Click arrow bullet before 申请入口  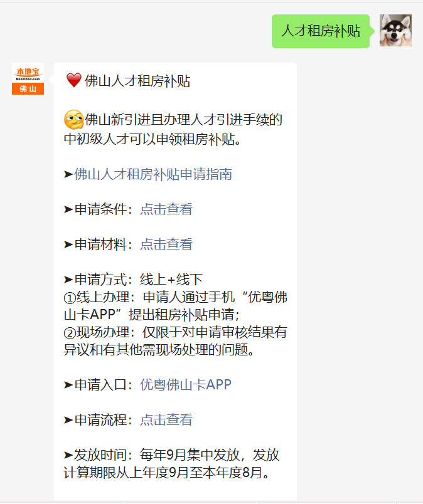pyautogui.click(x=68, y=385)
